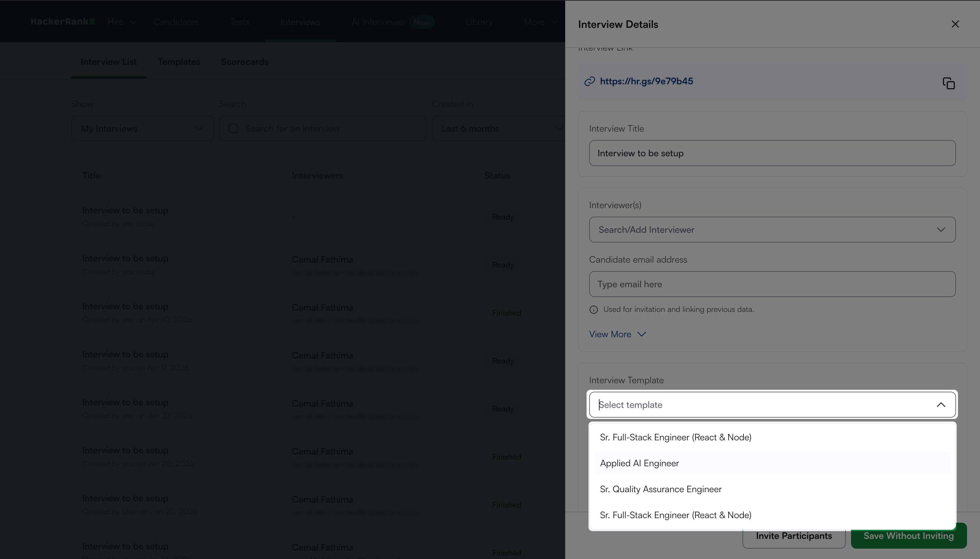Select Applied AI Engineer template
This screenshot has width=980, height=559.
[639, 463]
